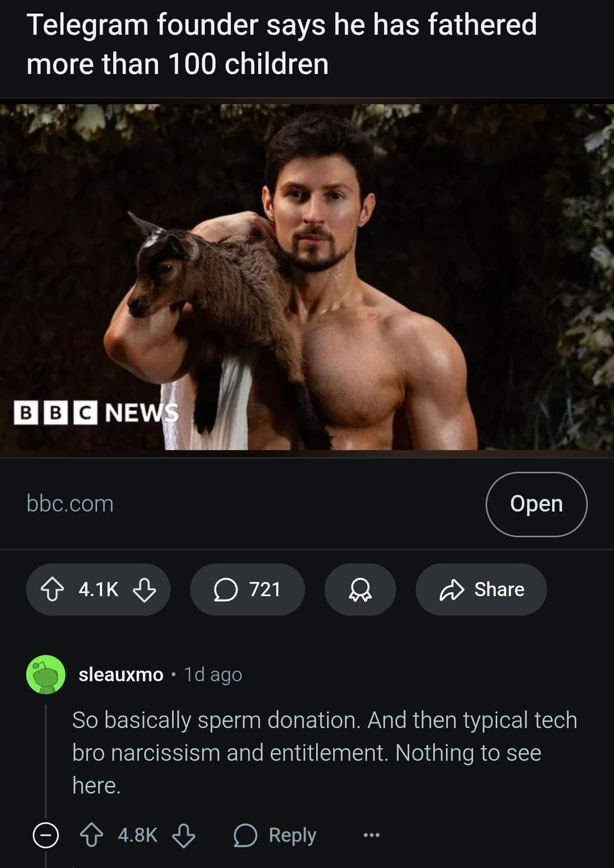
Task: Collapse the sleauxmo comment thread
Action: tap(46, 836)
